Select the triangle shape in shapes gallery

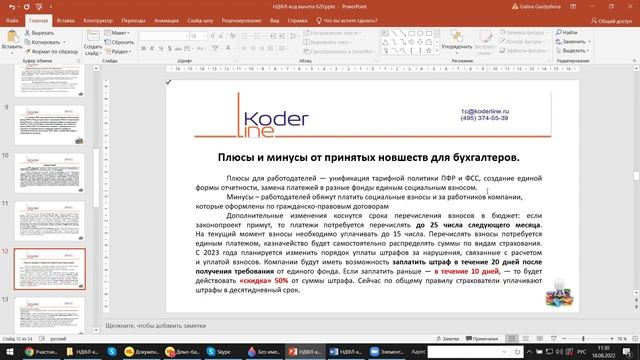point(386,42)
